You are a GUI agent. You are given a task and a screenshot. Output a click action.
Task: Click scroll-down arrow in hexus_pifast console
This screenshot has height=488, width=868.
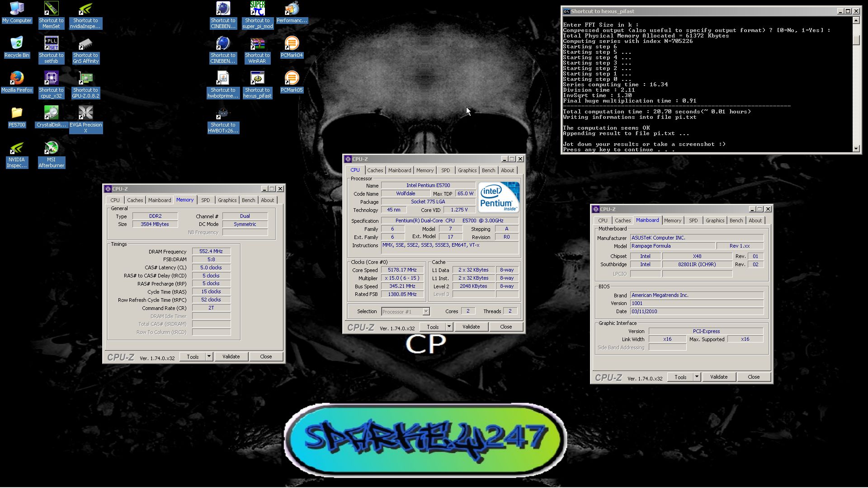[x=856, y=149]
